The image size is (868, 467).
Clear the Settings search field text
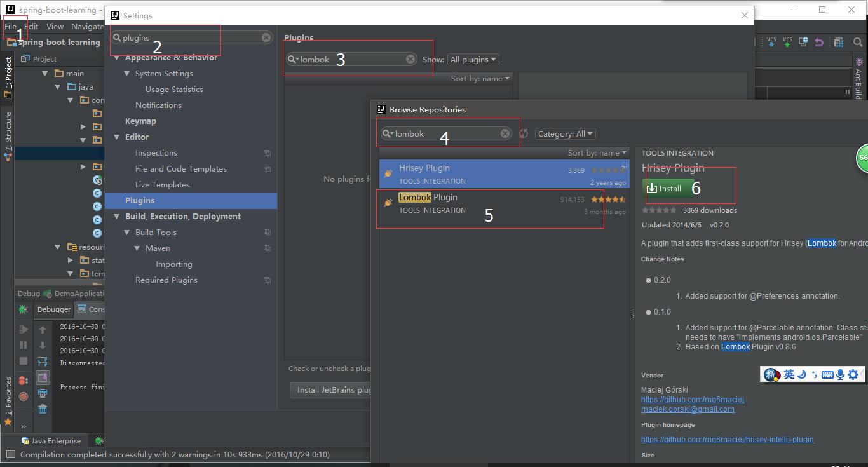266,37
